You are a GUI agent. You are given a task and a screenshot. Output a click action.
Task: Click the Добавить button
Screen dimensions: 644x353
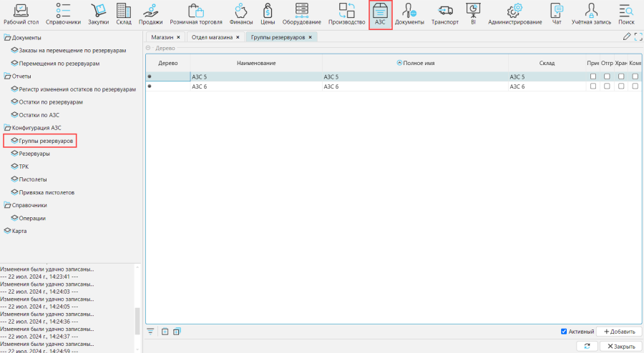620,332
